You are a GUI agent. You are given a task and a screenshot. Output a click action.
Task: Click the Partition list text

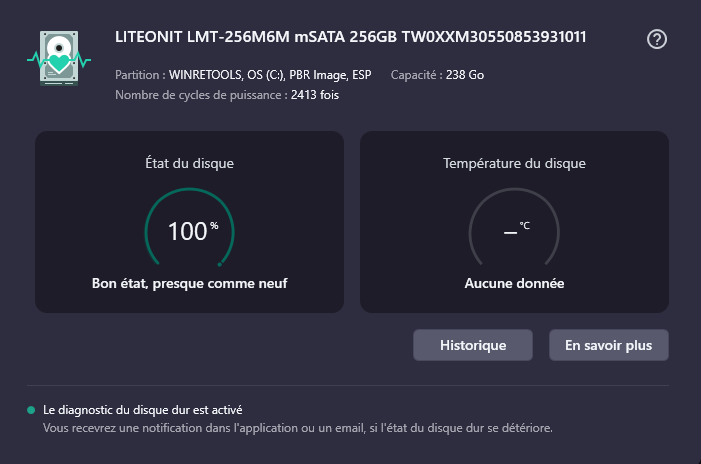click(x=245, y=75)
